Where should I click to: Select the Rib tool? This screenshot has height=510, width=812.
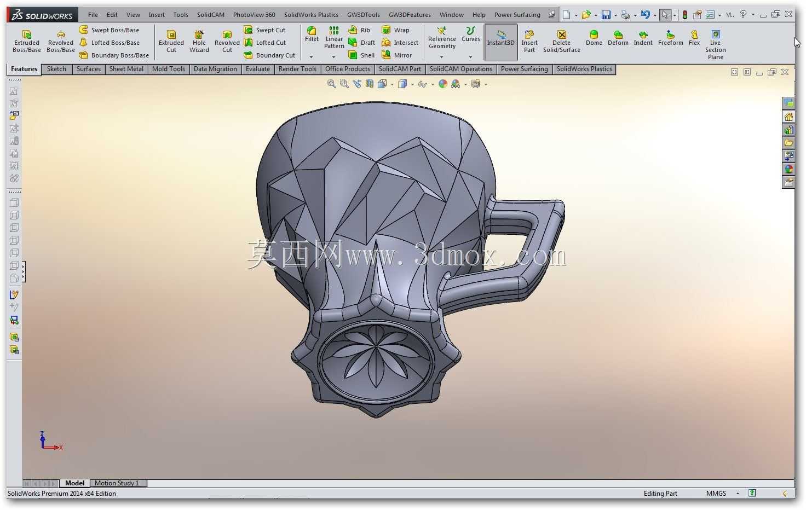point(360,30)
